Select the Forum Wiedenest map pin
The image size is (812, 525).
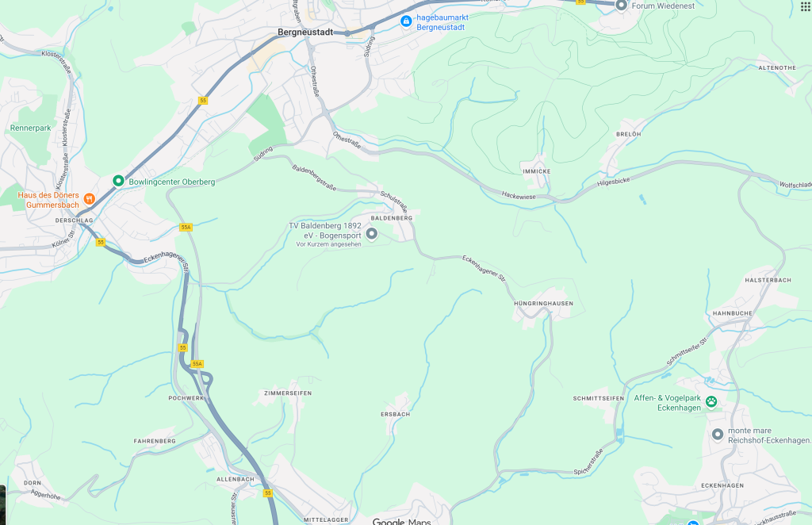621,6
